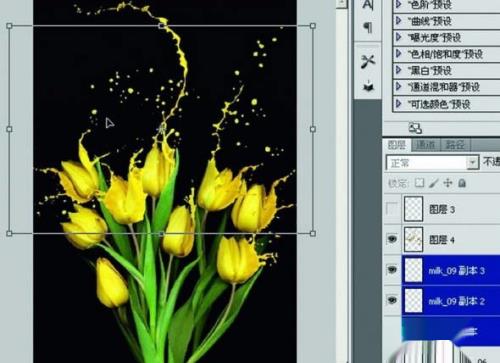Click the lock all padlock icon
The height and width of the screenshot is (363, 500).
[462, 183]
